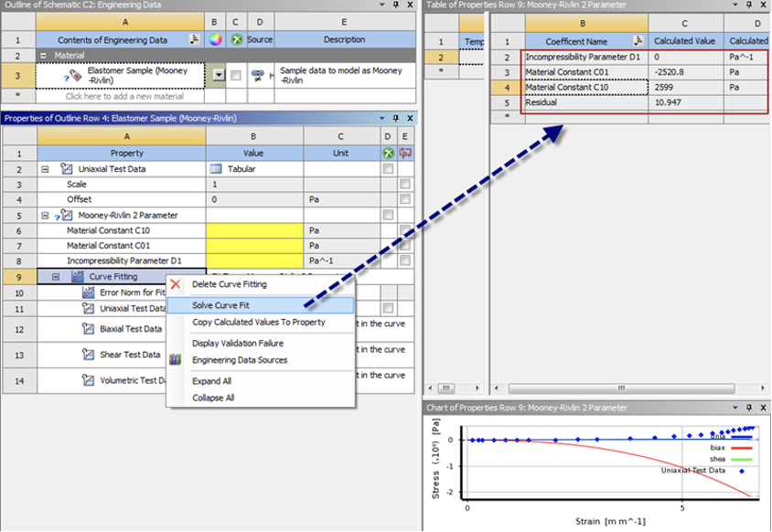The image size is (772, 532).
Task: Click the Scale value cell showing 1
Action: [x=254, y=184]
